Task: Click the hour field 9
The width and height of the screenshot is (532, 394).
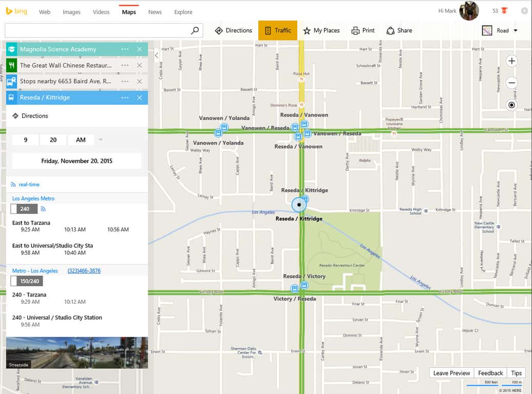Action: click(26, 140)
